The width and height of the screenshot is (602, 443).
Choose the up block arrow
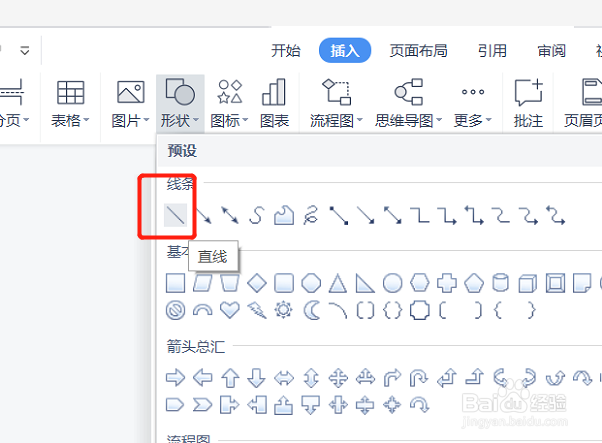pos(230,378)
